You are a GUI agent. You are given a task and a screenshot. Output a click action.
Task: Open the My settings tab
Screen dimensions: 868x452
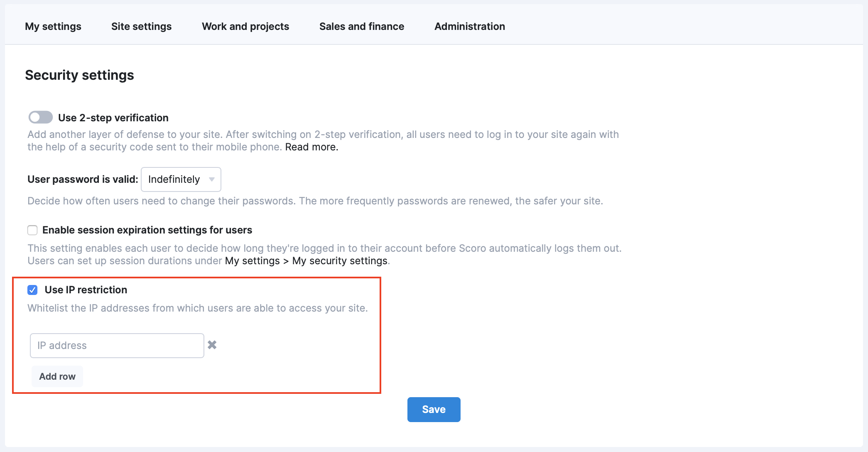click(x=53, y=27)
